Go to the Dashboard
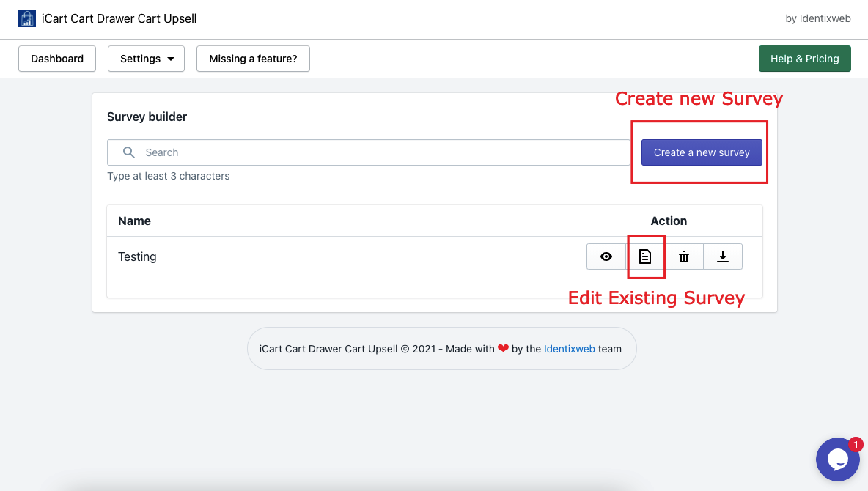This screenshot has height=491, width=868. 57,59
